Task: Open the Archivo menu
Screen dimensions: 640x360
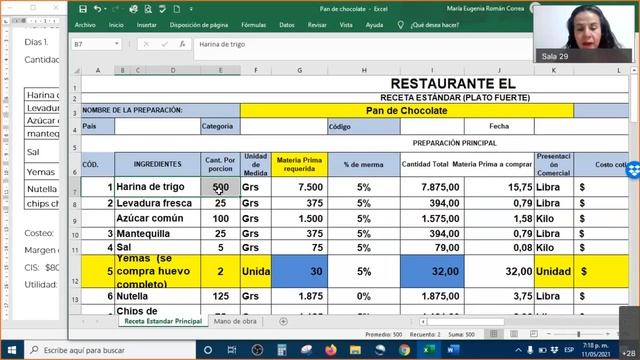Action: coord(85,25)
